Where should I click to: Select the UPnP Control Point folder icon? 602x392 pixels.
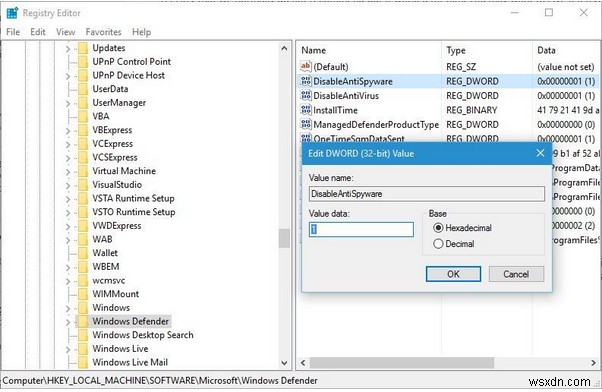[x=83, y=62]
